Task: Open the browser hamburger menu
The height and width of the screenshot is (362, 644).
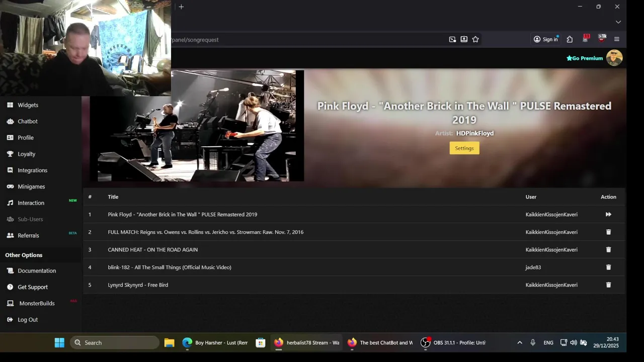Action: coord(617,39)
